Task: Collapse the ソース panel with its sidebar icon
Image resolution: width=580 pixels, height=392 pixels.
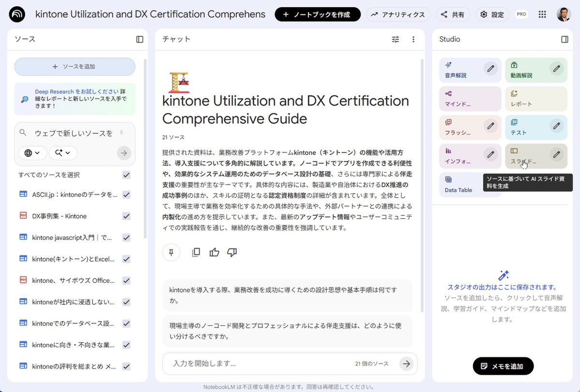Action: point(140,40)
